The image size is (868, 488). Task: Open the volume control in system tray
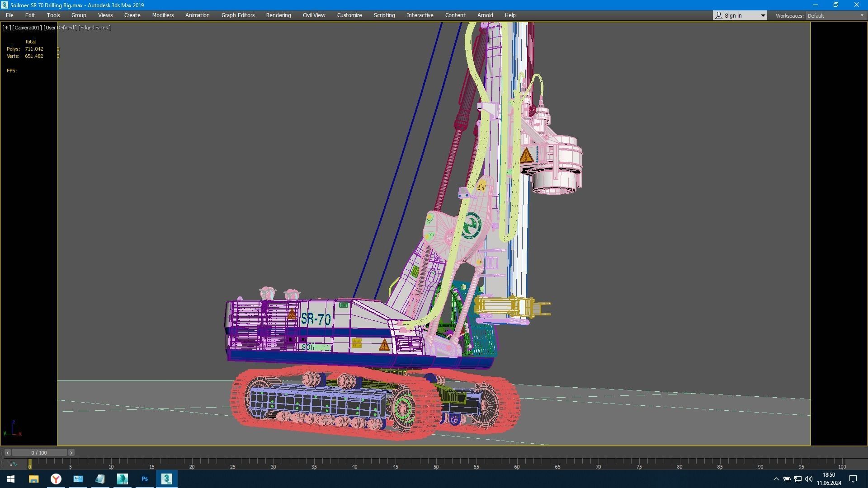point(809,479)
